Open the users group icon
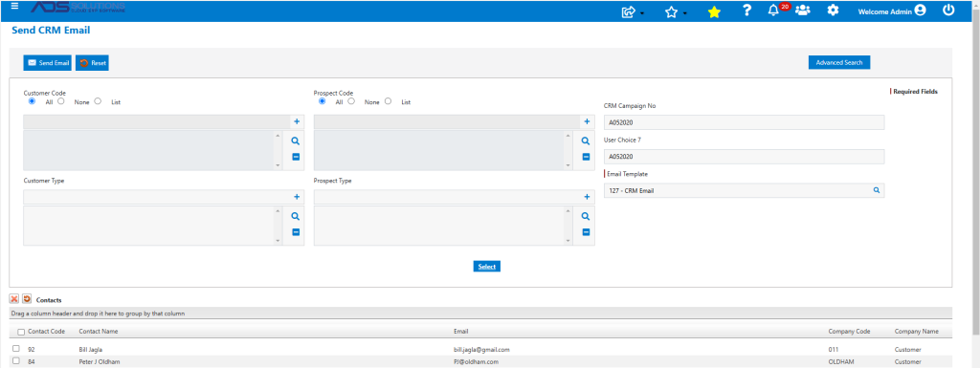The image size is (980, 368). point(803,11)
